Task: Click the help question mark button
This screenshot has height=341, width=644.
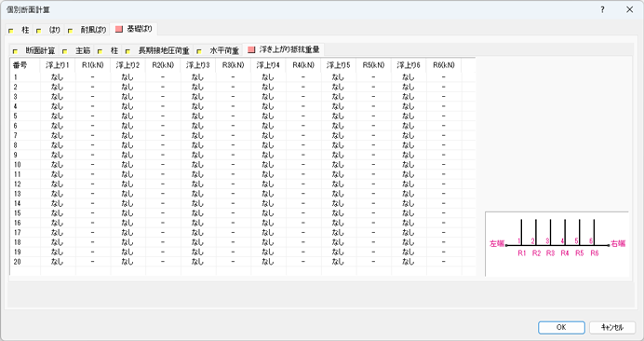Action: pos(602,9)
